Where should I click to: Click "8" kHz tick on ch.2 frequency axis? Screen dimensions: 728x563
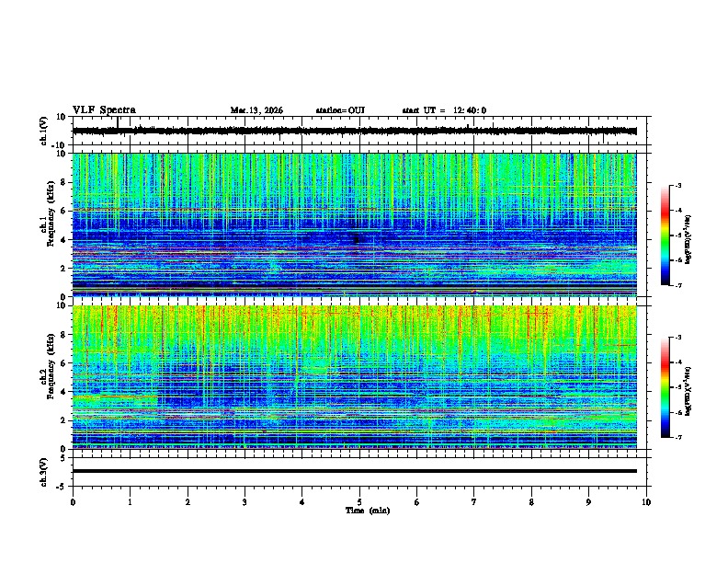[64, 335]
